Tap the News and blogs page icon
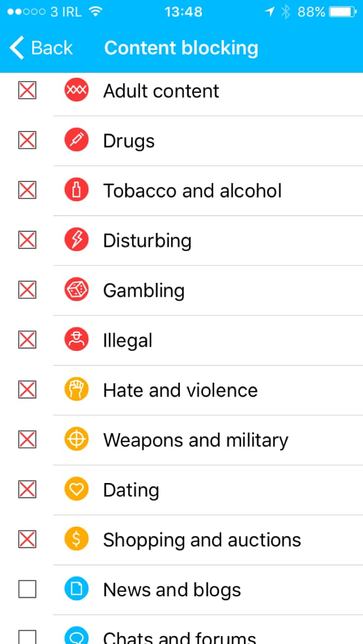This screenshot has height=644, width=363. coord(76,590)
